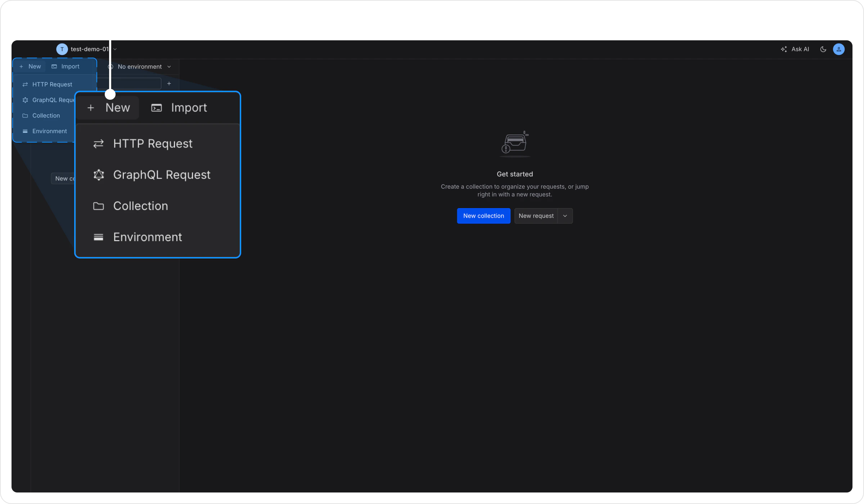Click the New request button
This screenshot has width=864, height=504.
click(536, 216)
